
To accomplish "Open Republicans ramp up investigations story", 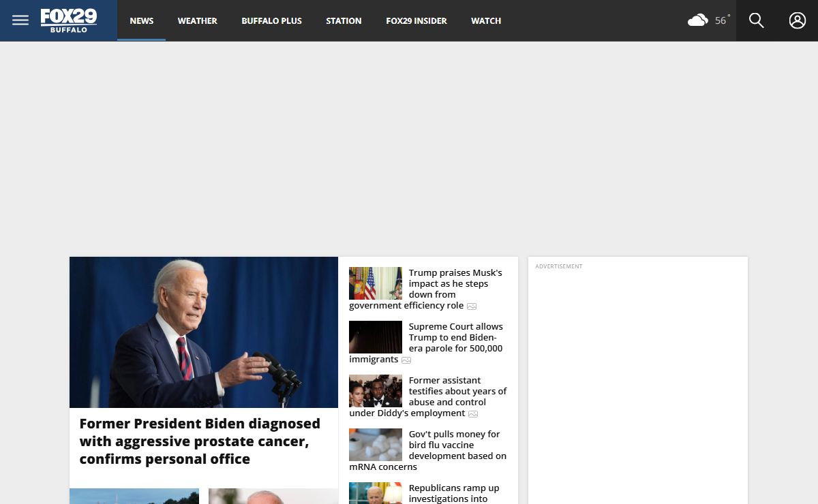I will [454, 493].
